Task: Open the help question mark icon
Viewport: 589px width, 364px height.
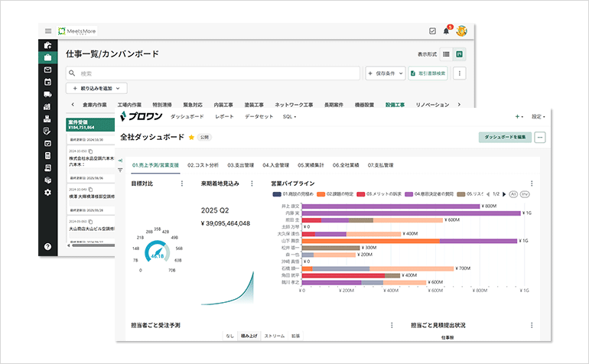Action: coord(47,246)
